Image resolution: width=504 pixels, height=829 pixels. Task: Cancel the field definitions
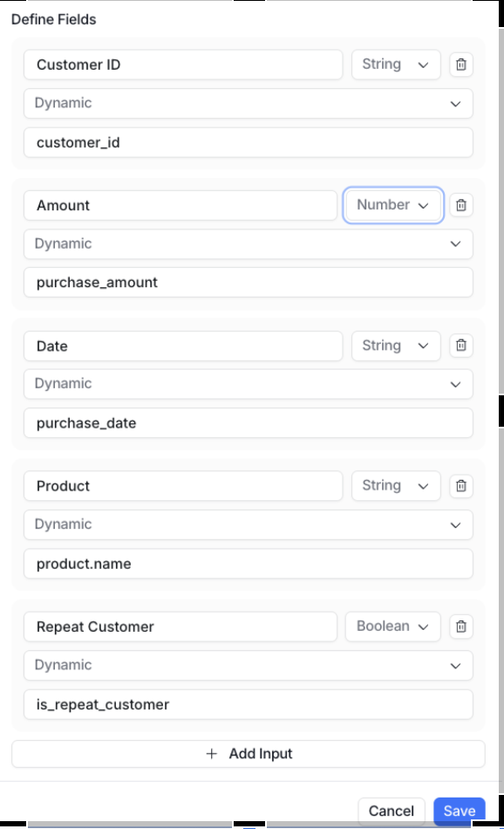coord(392,811)
